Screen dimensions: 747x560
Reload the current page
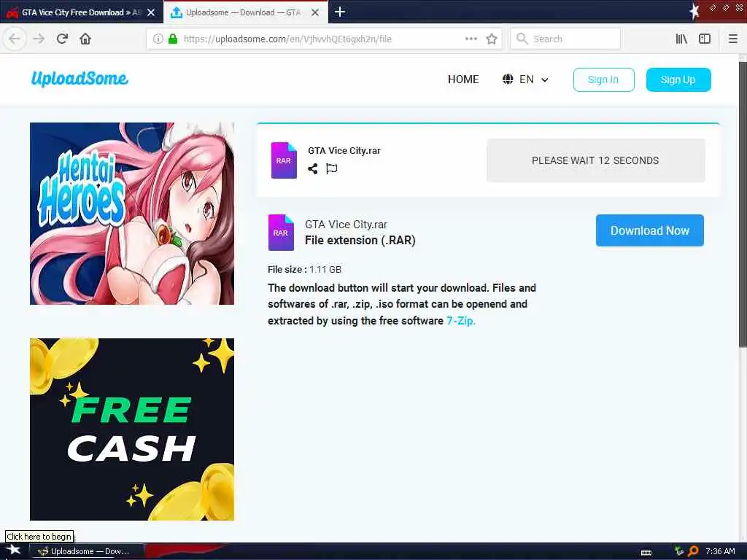62,39
